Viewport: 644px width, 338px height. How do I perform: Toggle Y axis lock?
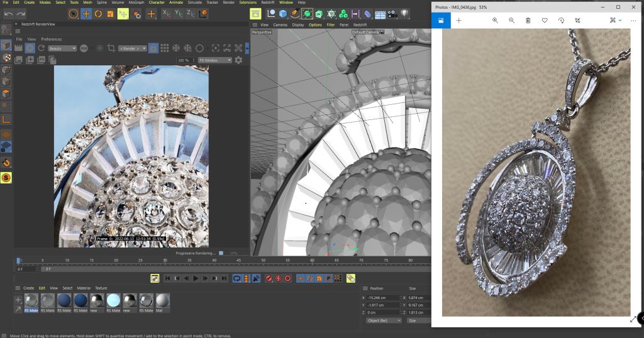(179, 14)
